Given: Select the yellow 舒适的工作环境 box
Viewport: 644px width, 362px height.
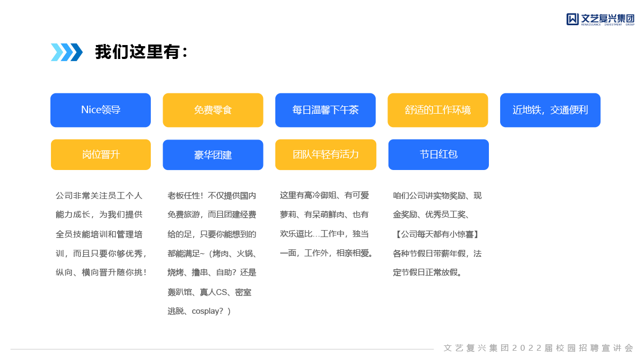Looking at the screenshot, I should (x=438, y=110).
